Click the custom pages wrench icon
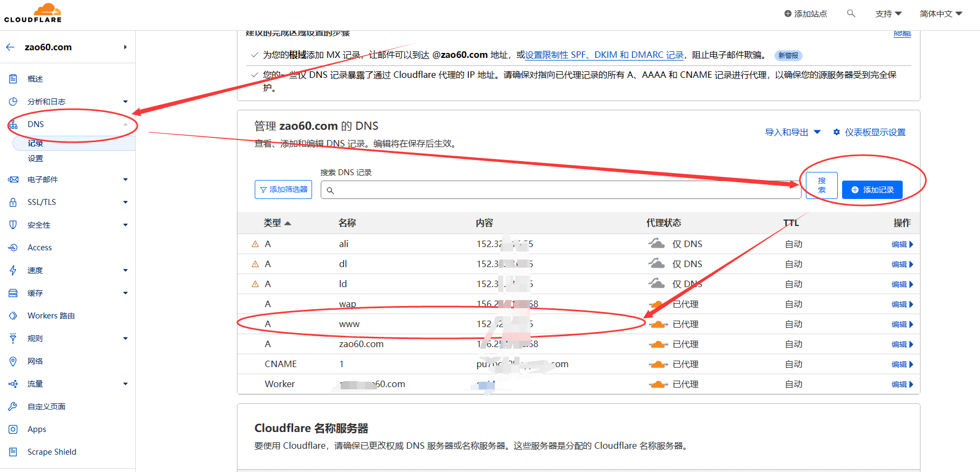 click(13, 407)
